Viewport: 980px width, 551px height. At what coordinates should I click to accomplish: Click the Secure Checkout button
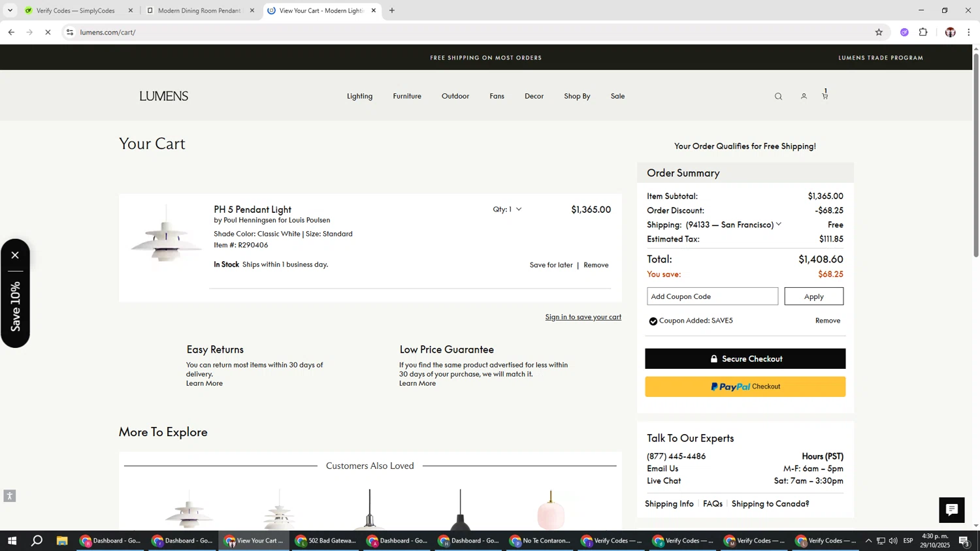tap(745, 358)
